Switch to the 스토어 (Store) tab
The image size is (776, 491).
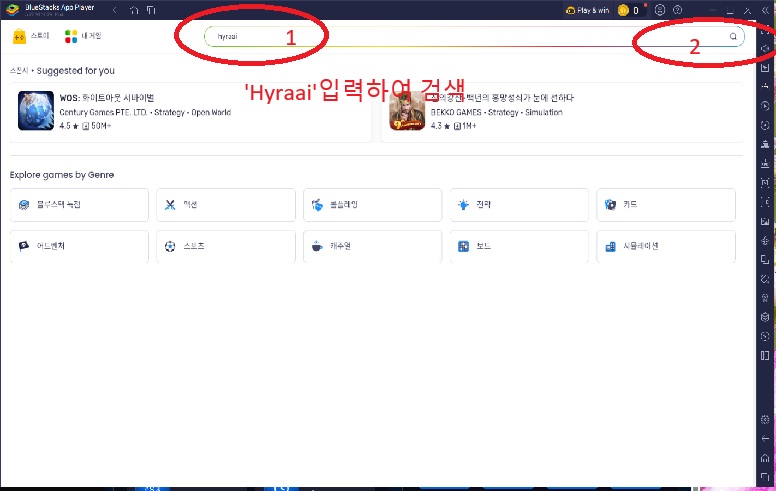coord(31,36)
